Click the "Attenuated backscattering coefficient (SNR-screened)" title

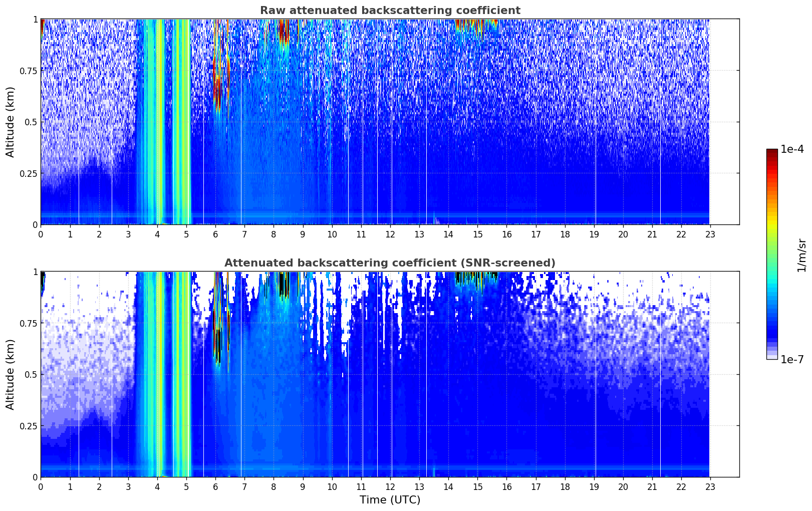(390, 263)
